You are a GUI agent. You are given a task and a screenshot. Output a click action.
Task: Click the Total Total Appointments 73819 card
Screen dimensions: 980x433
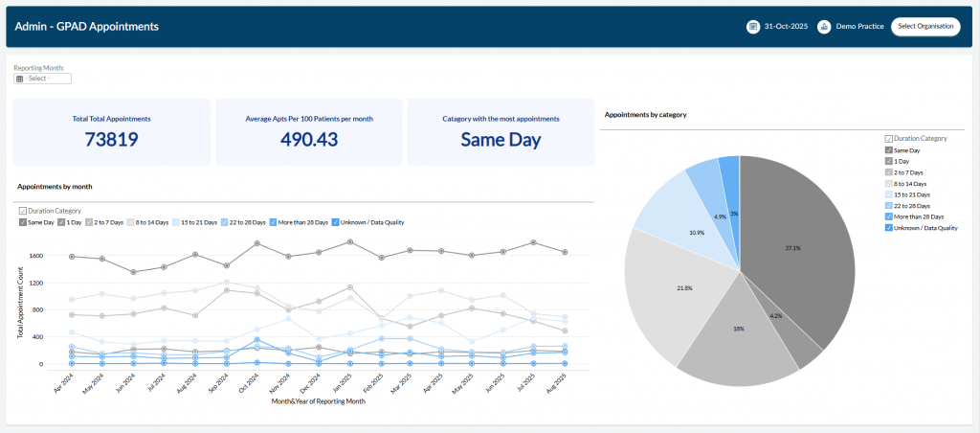[111, 131]
